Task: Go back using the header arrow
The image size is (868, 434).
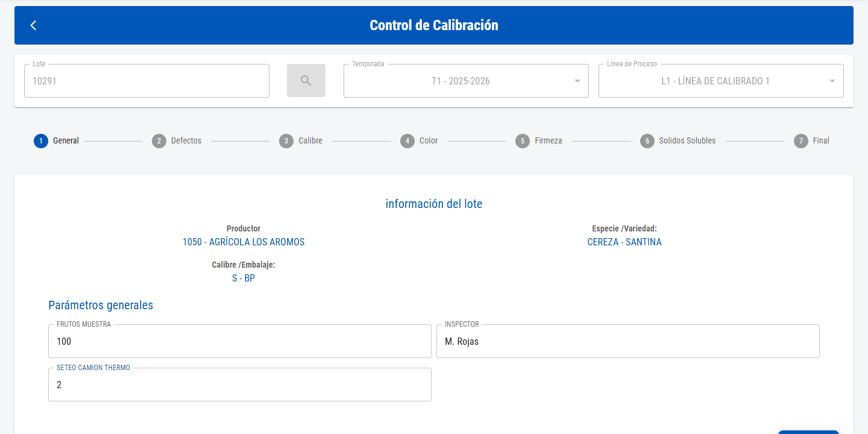Action: click(33, 25)
